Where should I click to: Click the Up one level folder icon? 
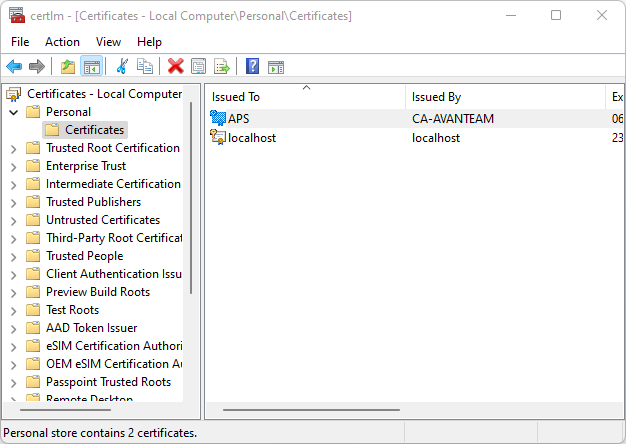[x=67, y=67]
